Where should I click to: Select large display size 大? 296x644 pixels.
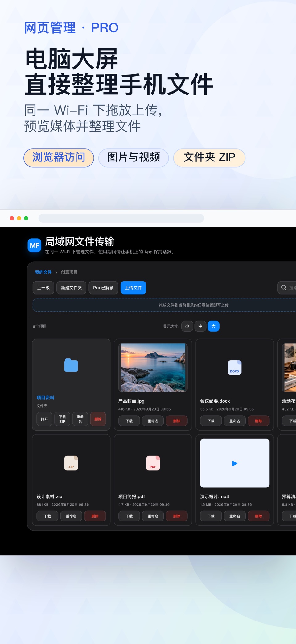pos(213,326)
